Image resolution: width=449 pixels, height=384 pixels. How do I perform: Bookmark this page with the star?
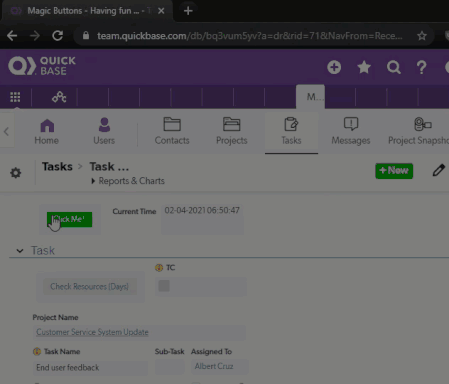point(422,36)
